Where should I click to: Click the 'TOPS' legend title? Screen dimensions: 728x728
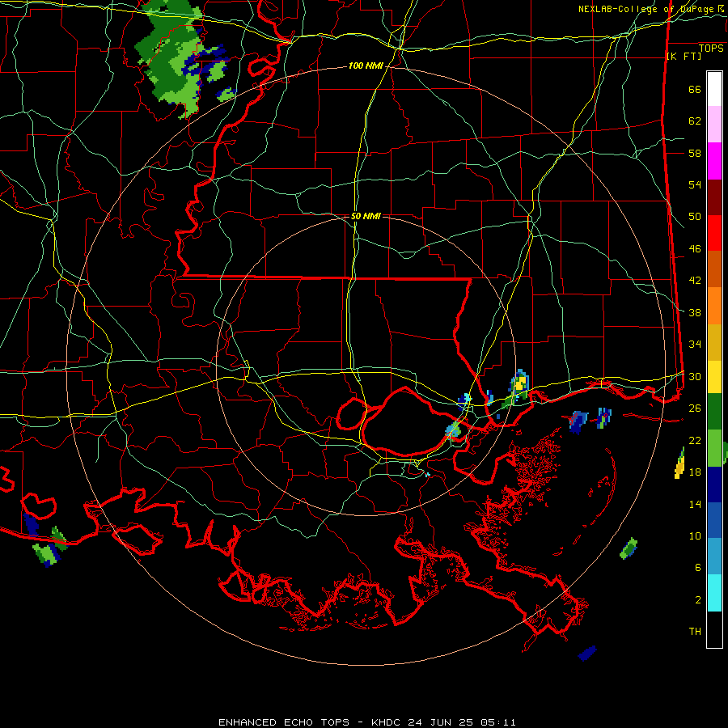click(x=711, y=49)
